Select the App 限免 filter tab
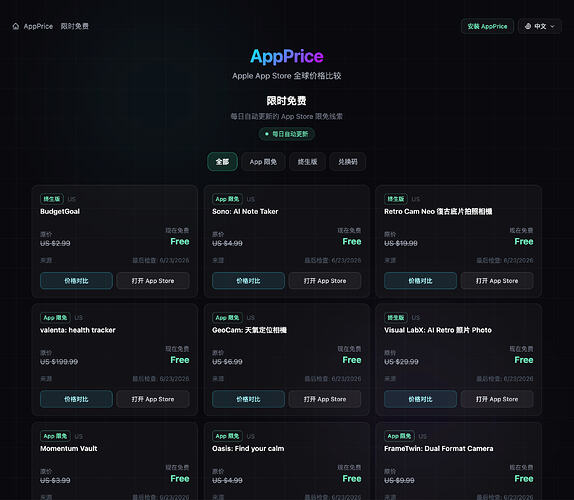The image size is (574, 500). (263, 162)
